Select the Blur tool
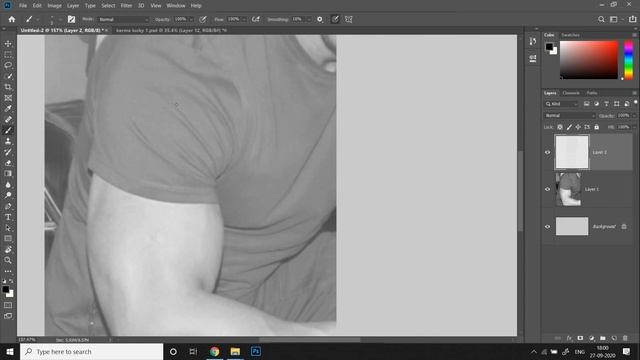This screenshot has height=360, width=640. (8, 184)
